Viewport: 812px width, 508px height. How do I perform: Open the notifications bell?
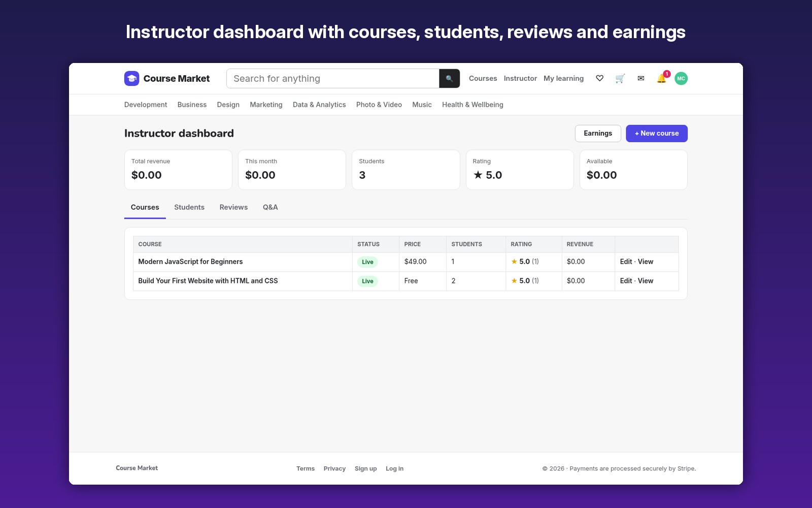[x=661, y=78]
